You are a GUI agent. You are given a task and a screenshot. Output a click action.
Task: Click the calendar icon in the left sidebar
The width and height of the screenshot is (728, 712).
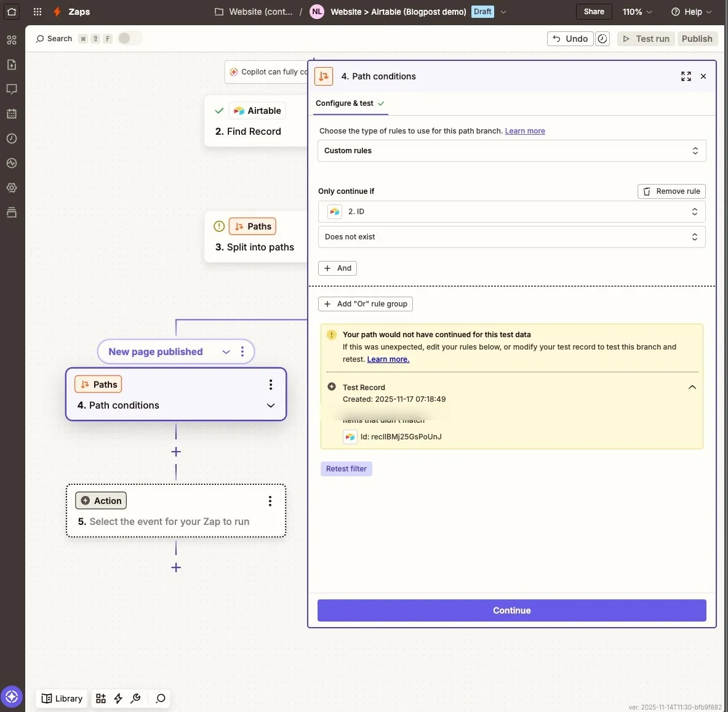(x=12, y=114)
